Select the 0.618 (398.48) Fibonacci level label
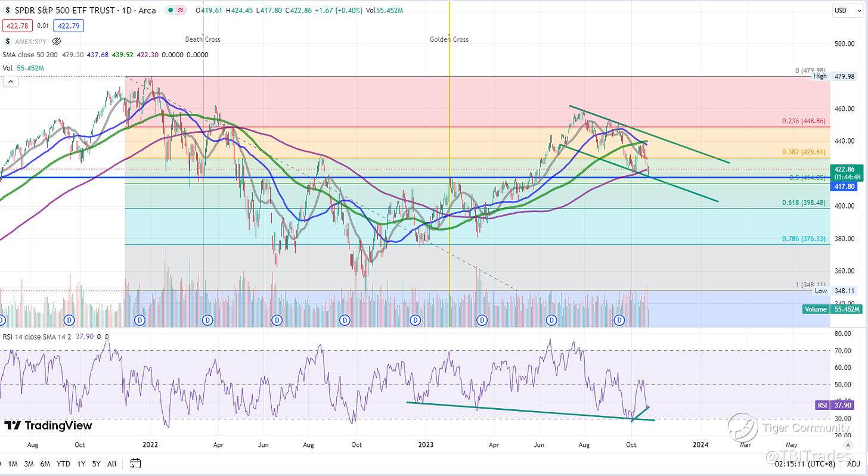 click(804, 203)
